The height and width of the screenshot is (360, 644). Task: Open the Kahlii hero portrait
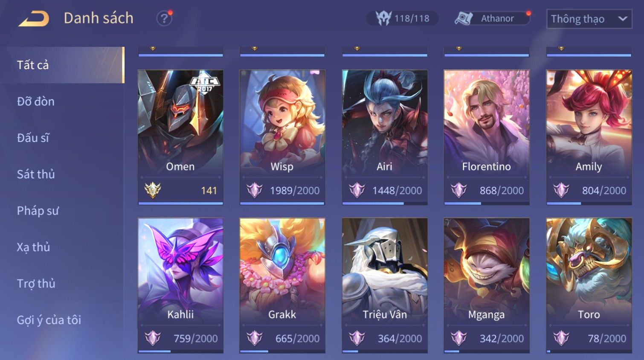180,271
